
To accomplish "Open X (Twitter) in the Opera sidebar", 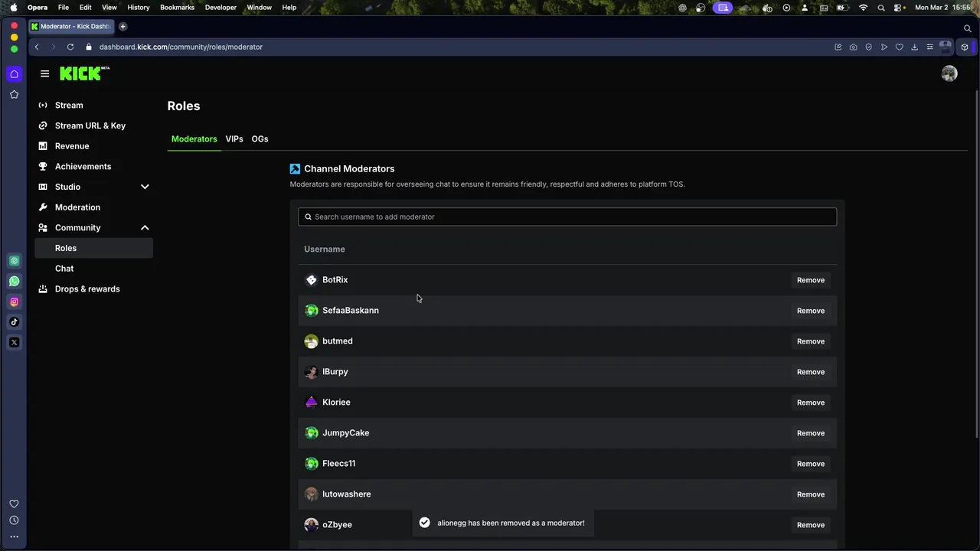I will tap(14, 342).
